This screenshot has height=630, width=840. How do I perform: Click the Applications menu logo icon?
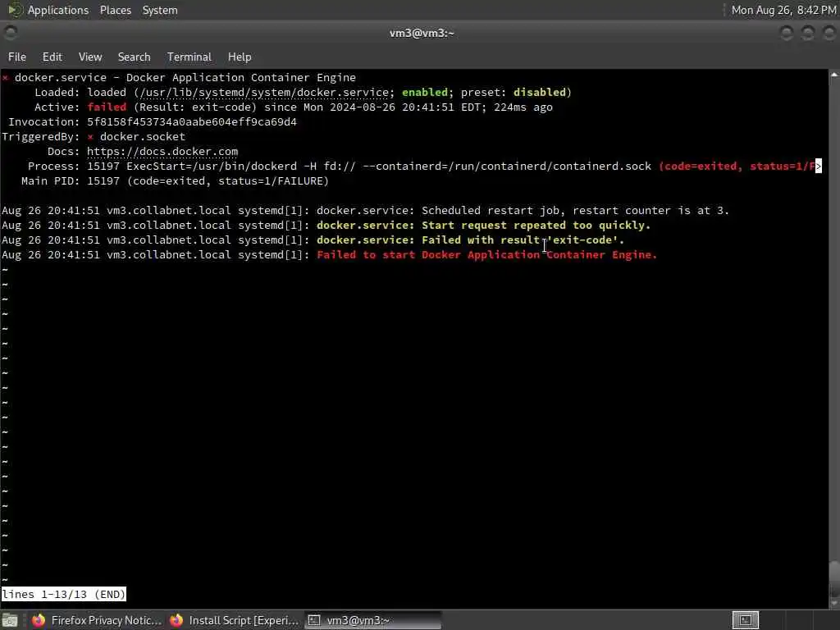pyautogui.click(x=15, y=10)
